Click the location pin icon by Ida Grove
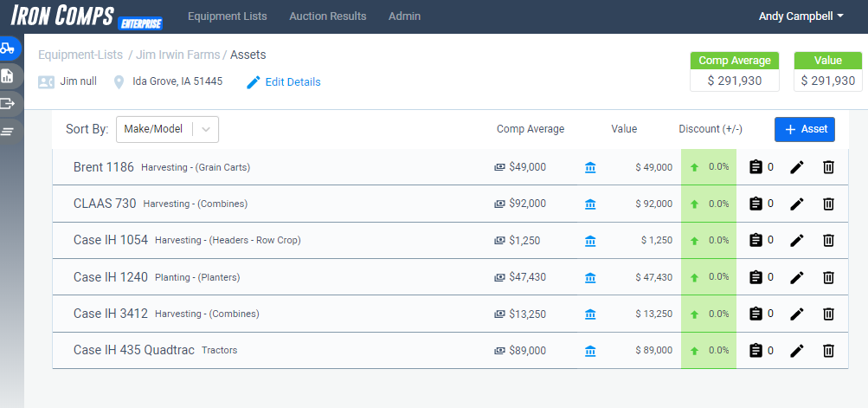The height and width of the screenshot is (408, 868). 119,82
